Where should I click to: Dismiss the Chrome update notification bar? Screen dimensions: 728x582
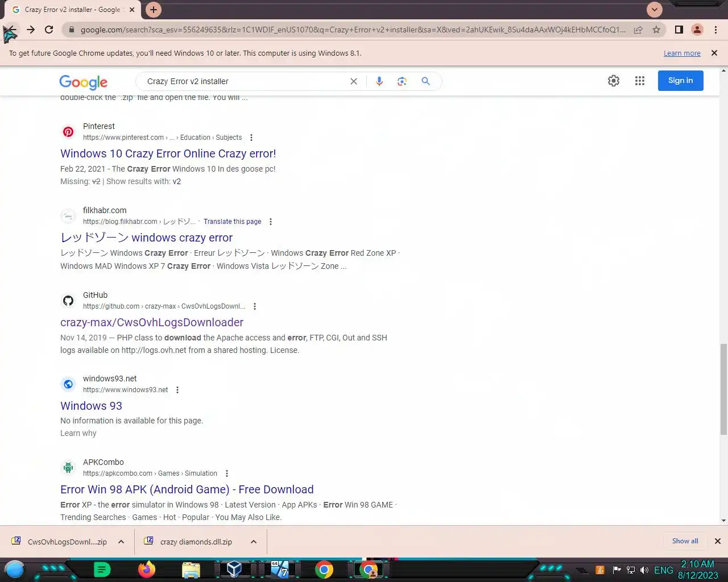(714, 53)
